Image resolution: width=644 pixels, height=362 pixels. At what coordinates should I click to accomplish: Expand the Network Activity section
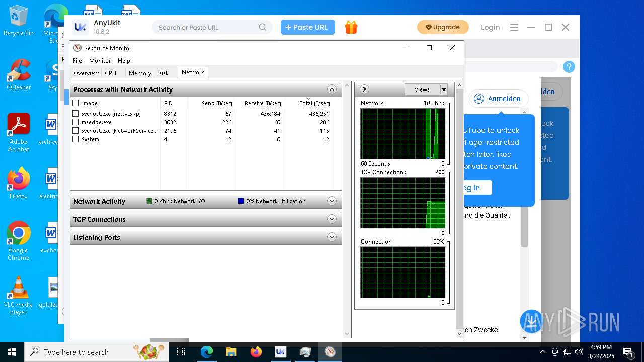point(332,201)
